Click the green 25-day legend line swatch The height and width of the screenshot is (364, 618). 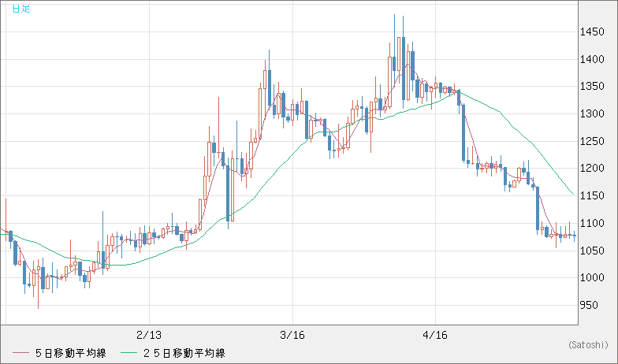129,353
